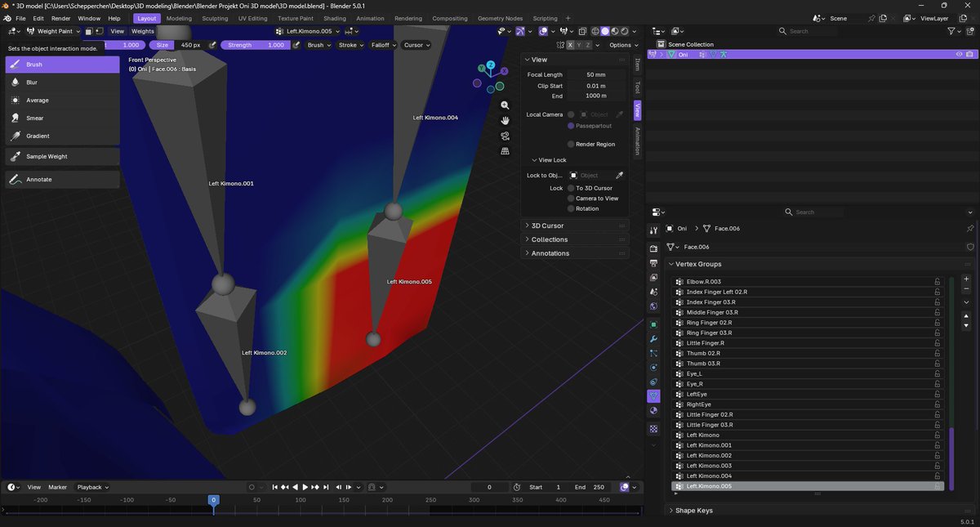
Task: Open the Render menu
Action: click(x=61, y=18)
